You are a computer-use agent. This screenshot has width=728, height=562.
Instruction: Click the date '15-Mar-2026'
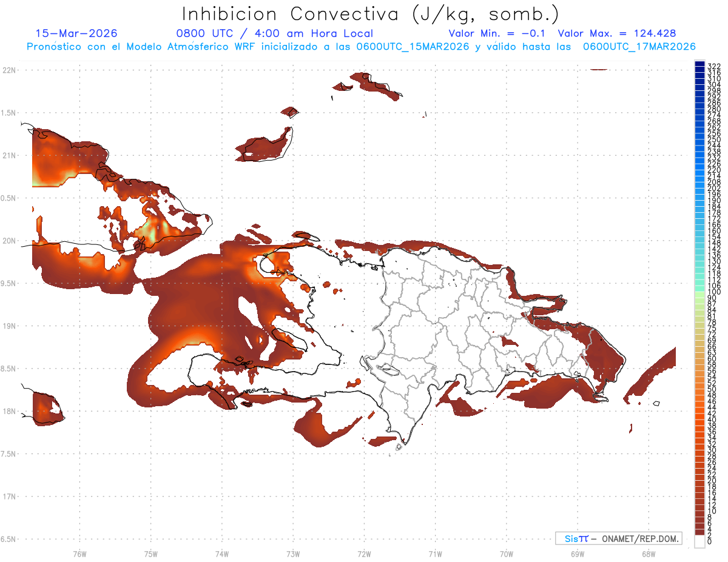click(76, 33)
